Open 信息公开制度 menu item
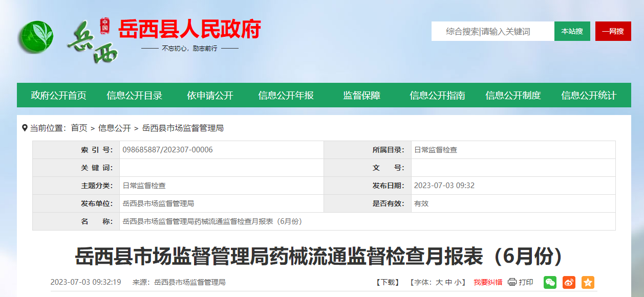 (x=513, y=95)
